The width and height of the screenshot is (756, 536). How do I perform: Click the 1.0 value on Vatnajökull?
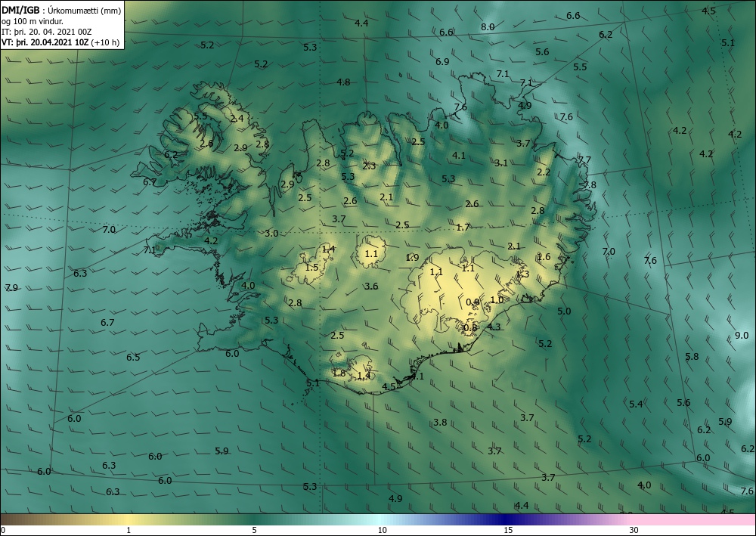(x=497, y=300)
